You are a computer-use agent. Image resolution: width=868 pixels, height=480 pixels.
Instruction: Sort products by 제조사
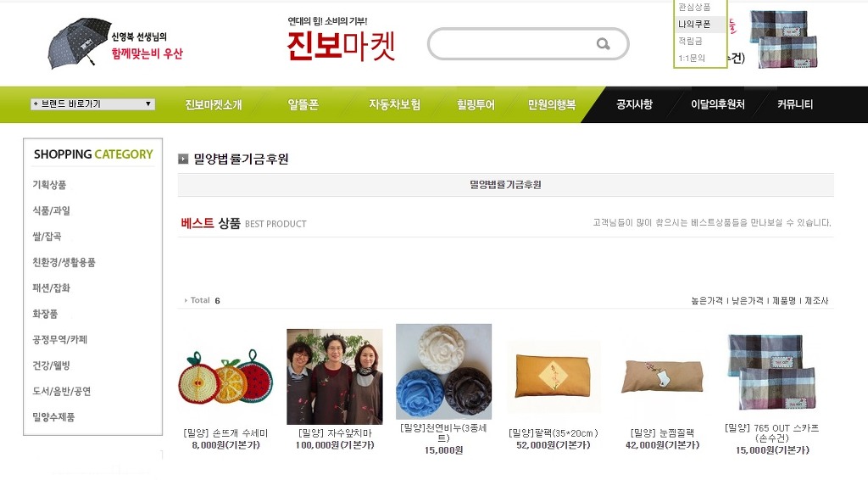(x=816, y=300)
